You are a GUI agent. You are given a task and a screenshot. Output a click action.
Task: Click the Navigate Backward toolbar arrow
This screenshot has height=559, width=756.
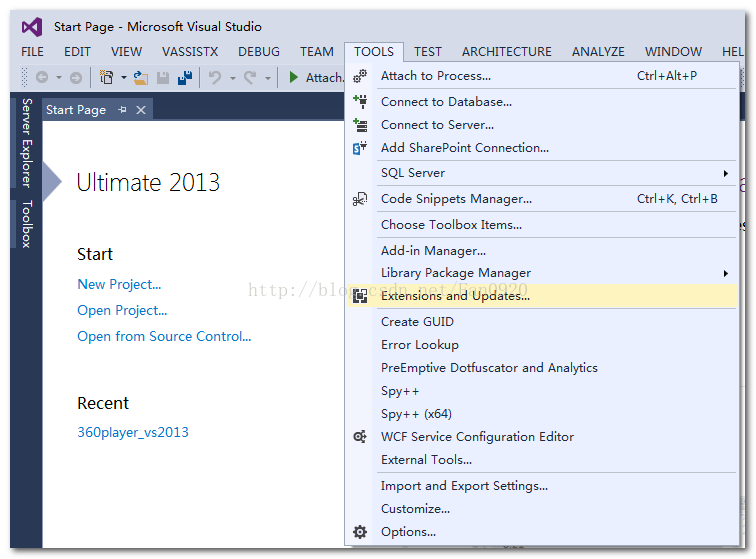42,77
